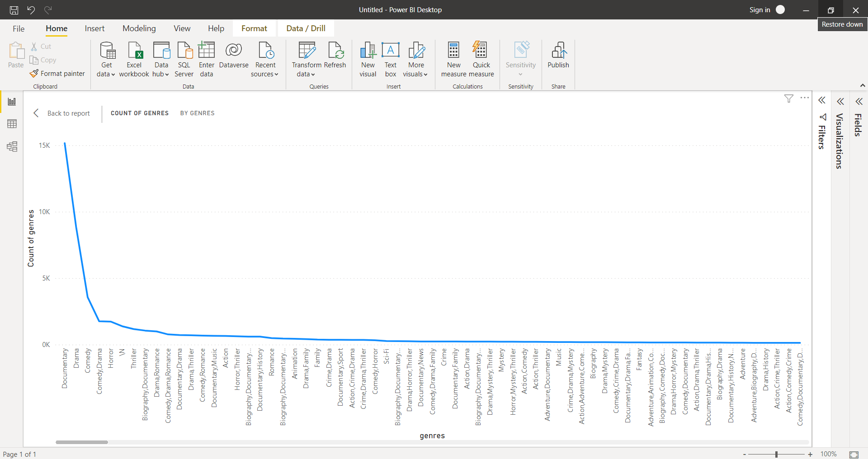Activate the Format painter
The image size is (868, 459).
(57, 73)
